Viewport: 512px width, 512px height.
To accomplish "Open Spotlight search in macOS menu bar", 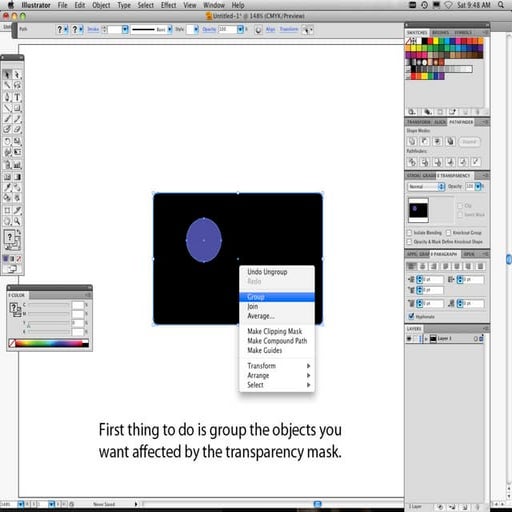I will 501,5.
